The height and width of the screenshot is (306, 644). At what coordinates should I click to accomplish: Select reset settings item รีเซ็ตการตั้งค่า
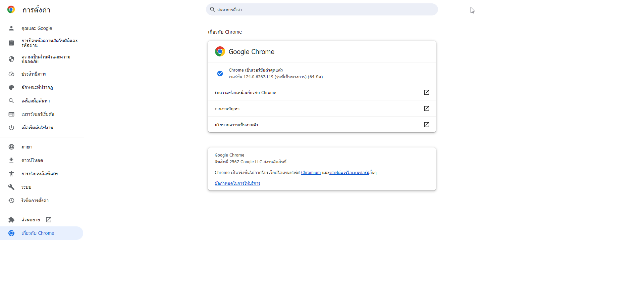pos(42,201)
